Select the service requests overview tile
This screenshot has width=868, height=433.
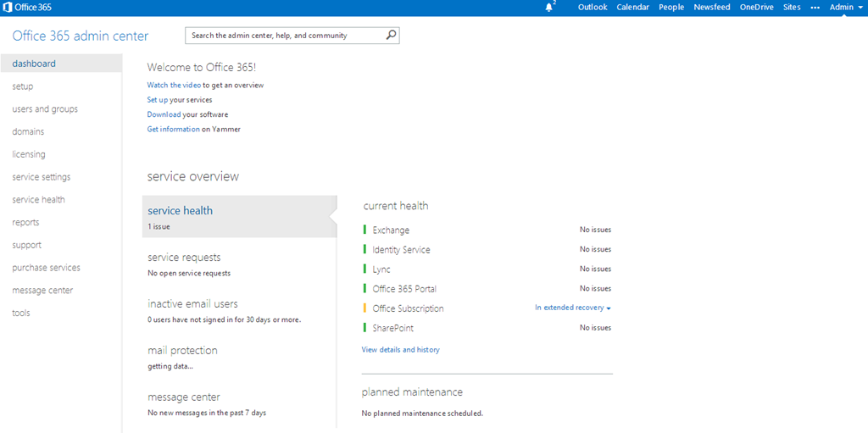coord(239,264)
